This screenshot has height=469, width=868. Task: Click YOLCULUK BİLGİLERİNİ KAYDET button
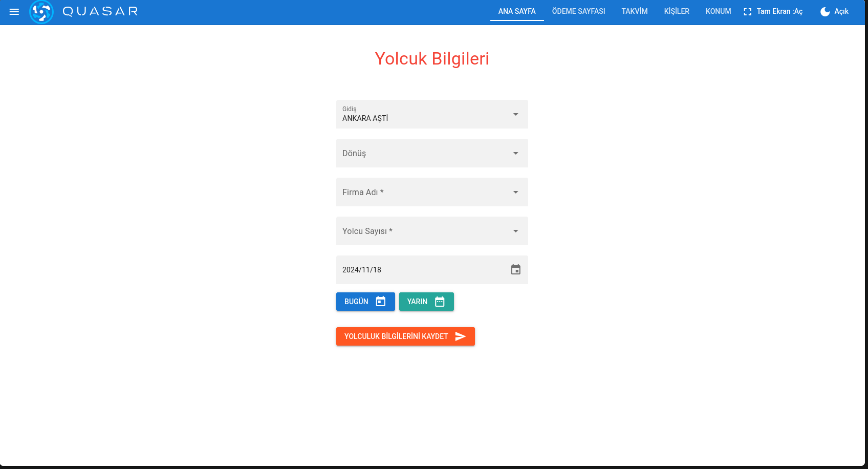tap(405, 336)
